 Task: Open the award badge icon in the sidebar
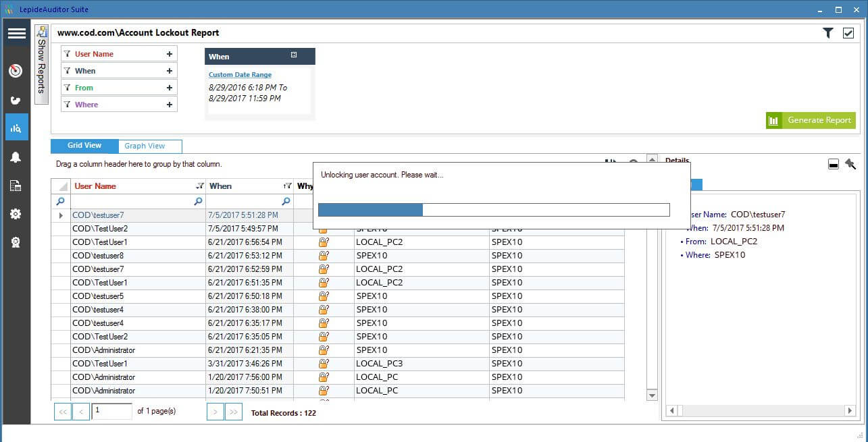(16, 242)
